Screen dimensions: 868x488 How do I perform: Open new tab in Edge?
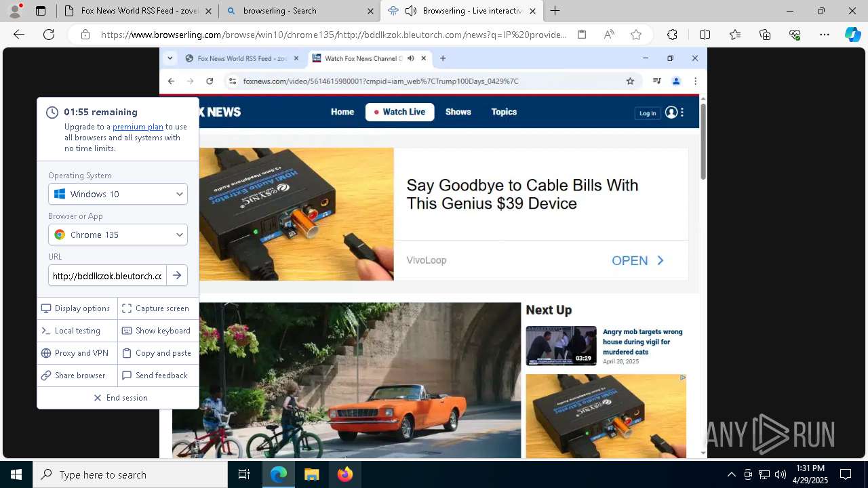tap(555, 11)
